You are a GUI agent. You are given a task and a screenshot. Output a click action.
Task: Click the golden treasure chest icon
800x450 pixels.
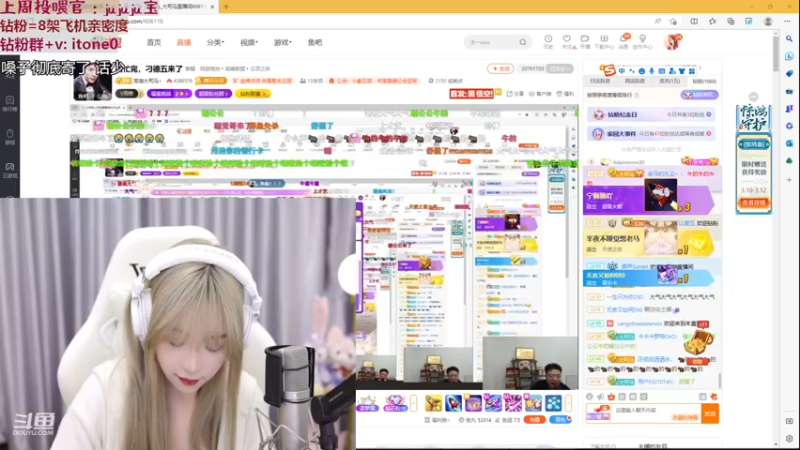coord(697,342)
